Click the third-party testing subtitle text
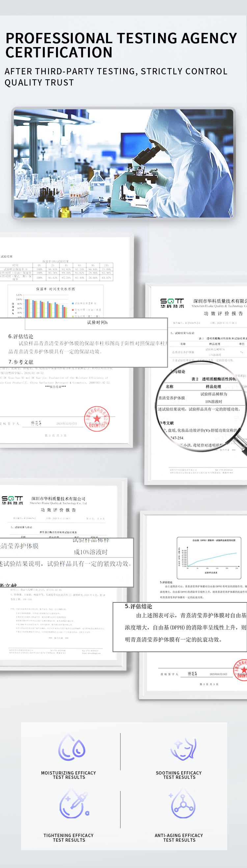 click(x=116, y=77)
